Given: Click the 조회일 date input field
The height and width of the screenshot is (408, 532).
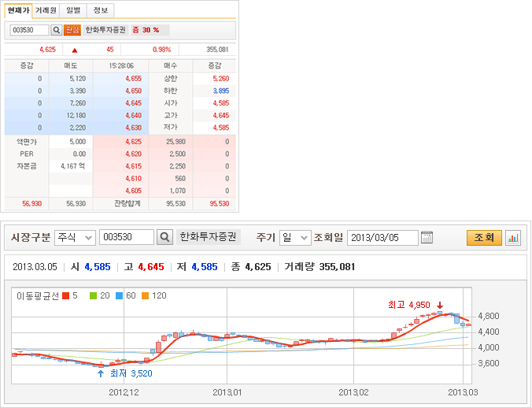Looking at the screenshot, I should coord(382,237).
